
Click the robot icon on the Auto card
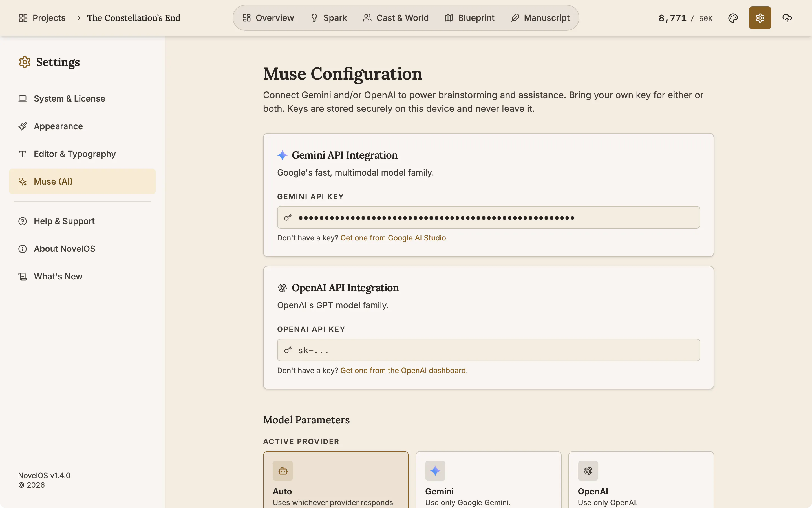coord(283,471)
